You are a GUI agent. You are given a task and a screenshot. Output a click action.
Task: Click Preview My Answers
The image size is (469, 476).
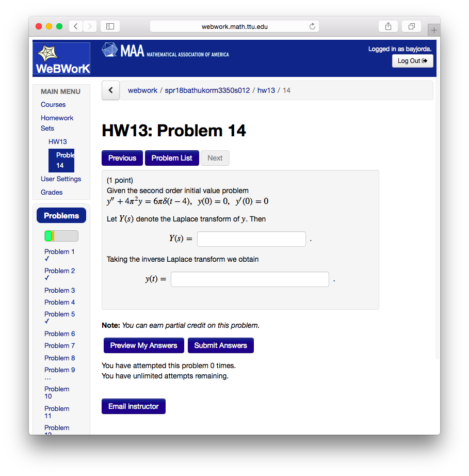coord(143,345)
